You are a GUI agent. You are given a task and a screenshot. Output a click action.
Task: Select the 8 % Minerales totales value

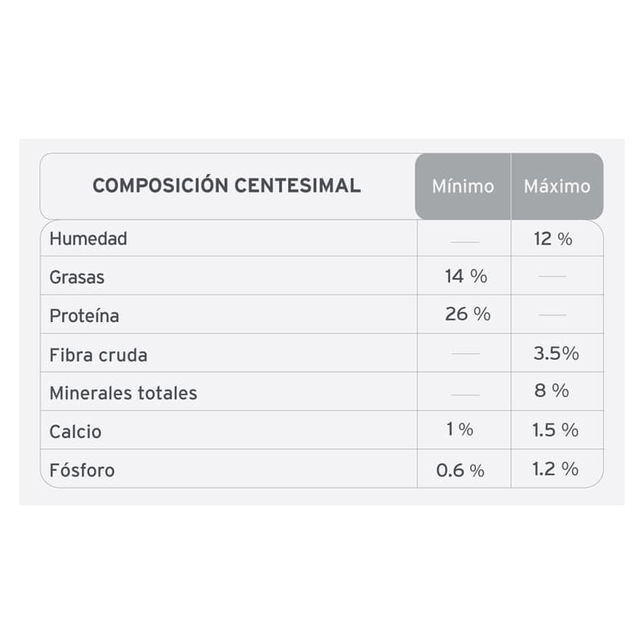pos(551,391)
